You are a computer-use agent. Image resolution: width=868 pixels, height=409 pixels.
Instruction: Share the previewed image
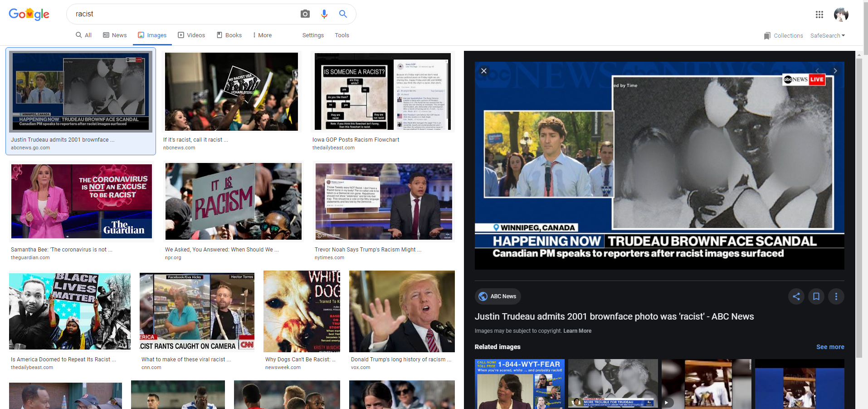(x=796, y=296)
